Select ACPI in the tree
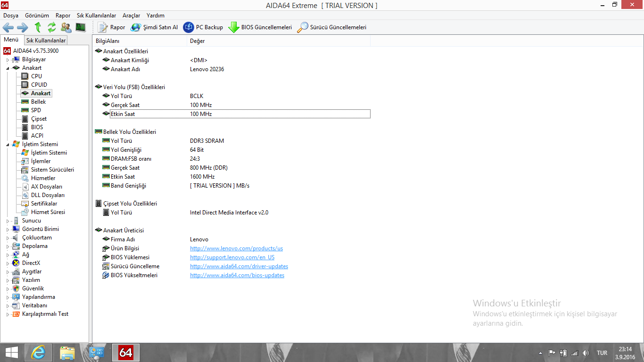The image size is (644, 362). click(37, 136)
